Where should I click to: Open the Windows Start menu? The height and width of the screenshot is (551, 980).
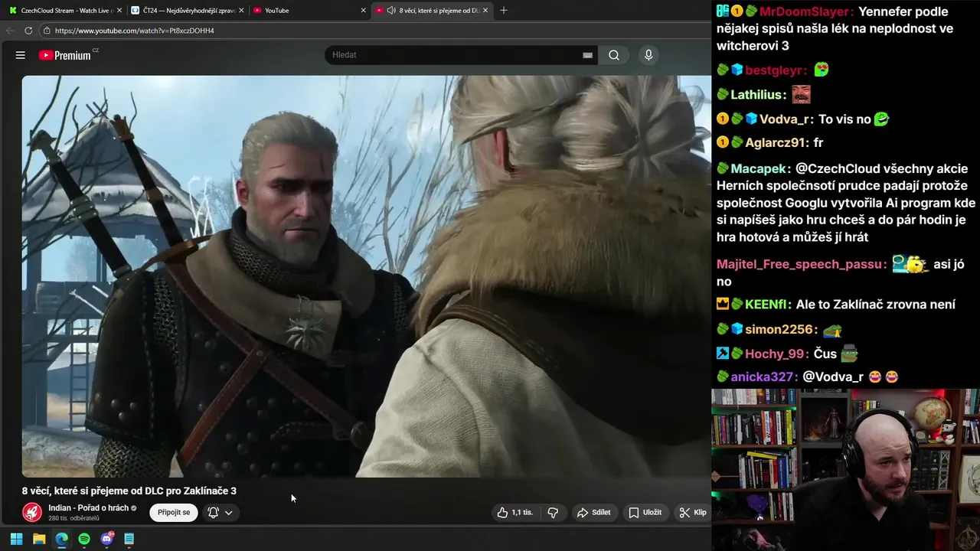[16, 539]
